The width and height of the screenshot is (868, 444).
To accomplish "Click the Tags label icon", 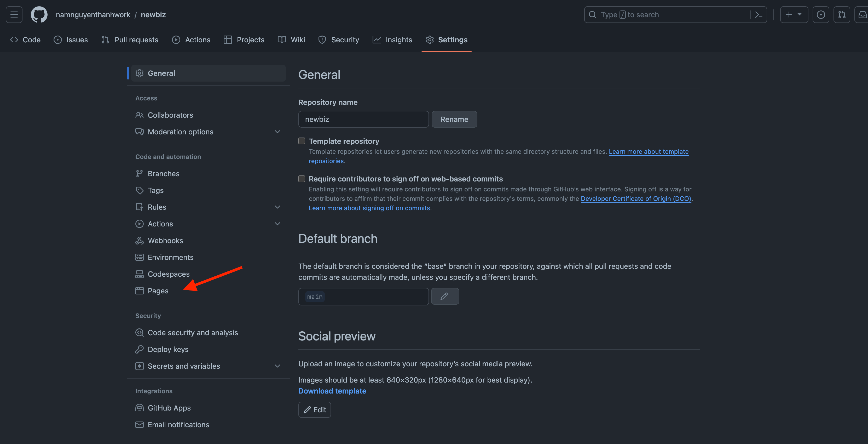I will click(139, 190).
